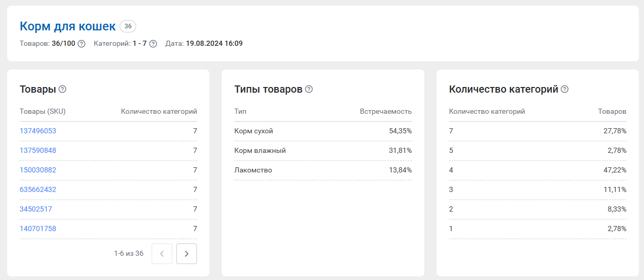
Task: Click help icon next to Категорий 1 - 7
Action: coord(153,44)
